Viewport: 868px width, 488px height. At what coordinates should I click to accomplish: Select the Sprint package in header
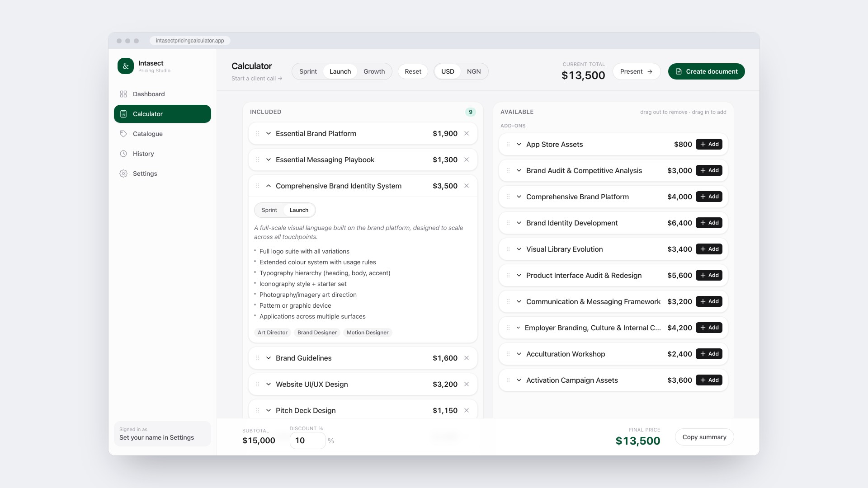308,71
